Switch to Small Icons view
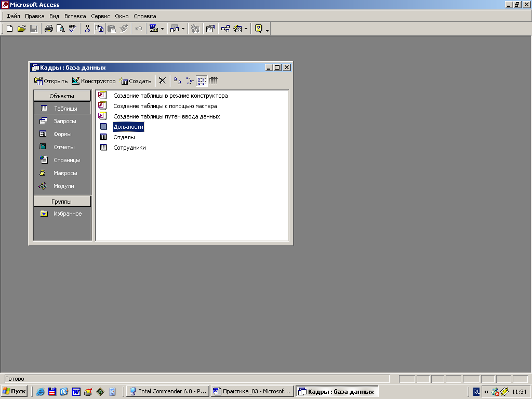 (190, 81)
